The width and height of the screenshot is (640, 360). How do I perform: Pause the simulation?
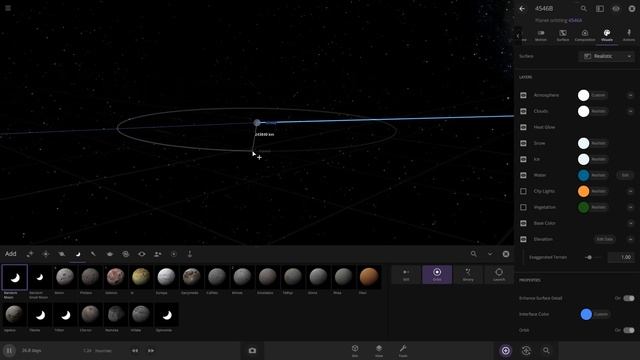coord(9,351)
